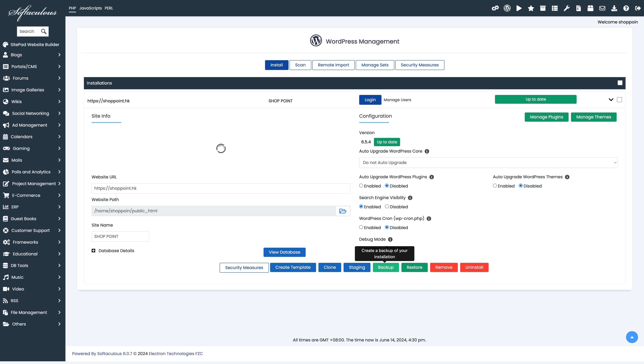The height and width of the screenshot is (364, 644).
Task: Open Manage Users link
Action: [x=397, y=100]
